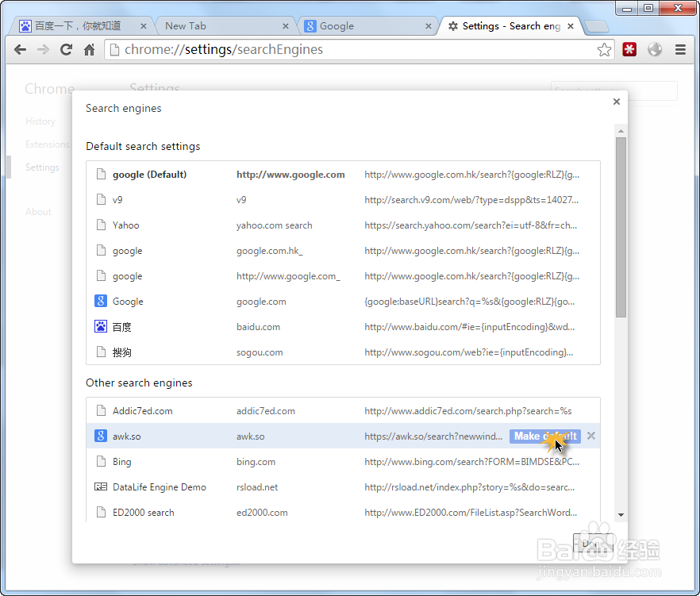
Task: Open the red asterisk extension icon
Action: [x=629, y=49]
